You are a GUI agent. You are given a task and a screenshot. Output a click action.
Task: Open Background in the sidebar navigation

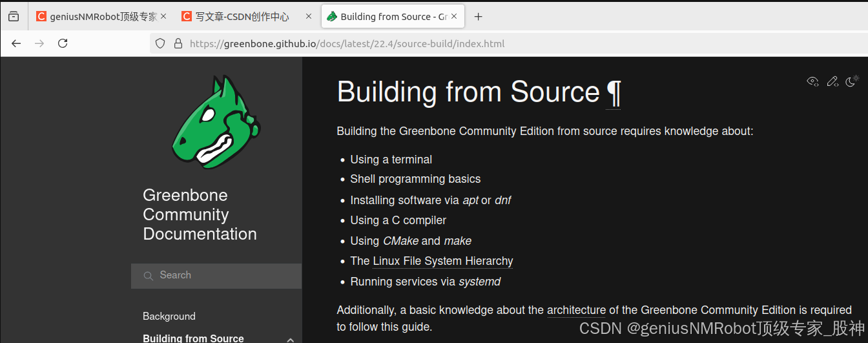point(169,316)
